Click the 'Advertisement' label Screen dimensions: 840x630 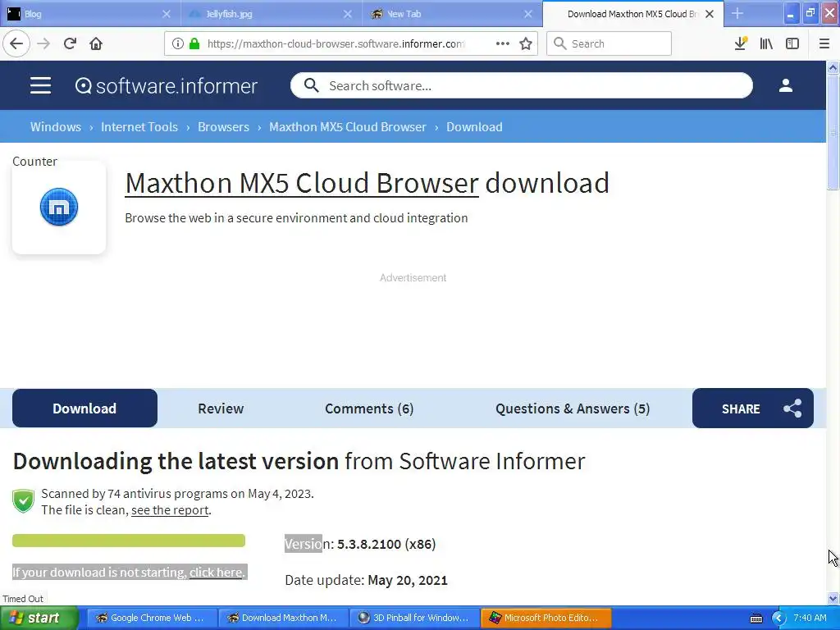pyautogui.click(x=413, y=277)
